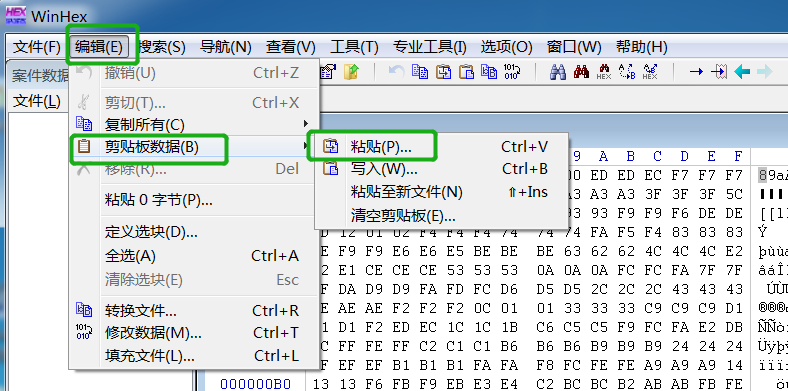Click the greyed undo arrow toolbar icon
788x391 pixels.
click(397, 72)
